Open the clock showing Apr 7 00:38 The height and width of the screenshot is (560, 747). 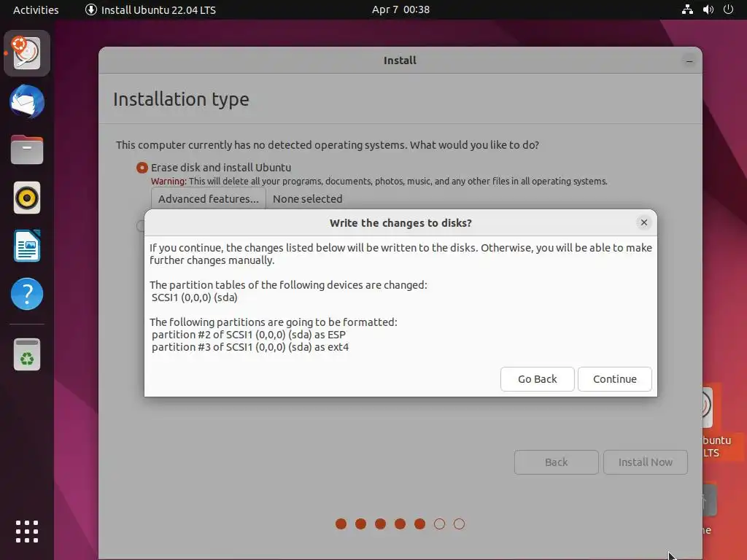[400, 9]
